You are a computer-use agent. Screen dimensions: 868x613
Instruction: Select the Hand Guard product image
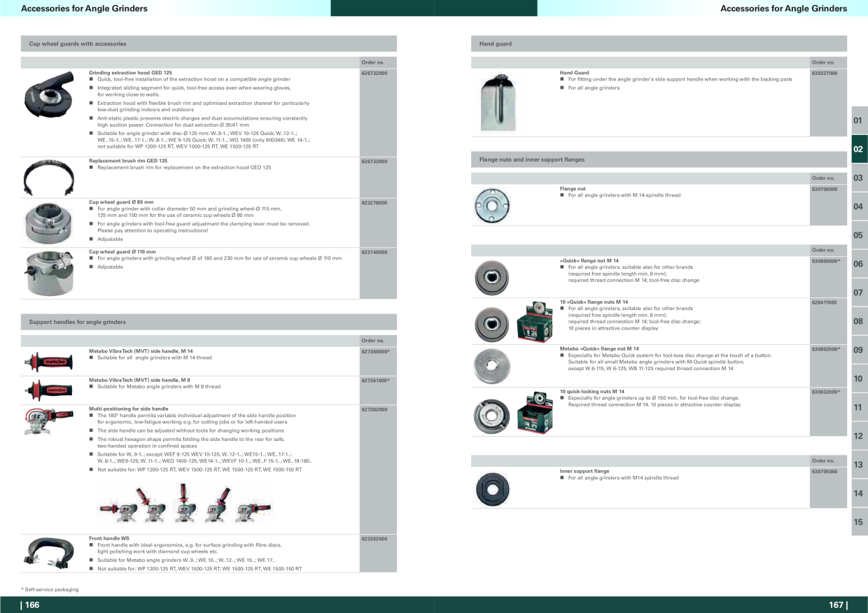pos(499,102)
